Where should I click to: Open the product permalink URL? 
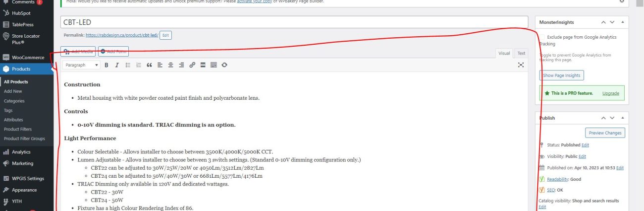click(122, 35)
